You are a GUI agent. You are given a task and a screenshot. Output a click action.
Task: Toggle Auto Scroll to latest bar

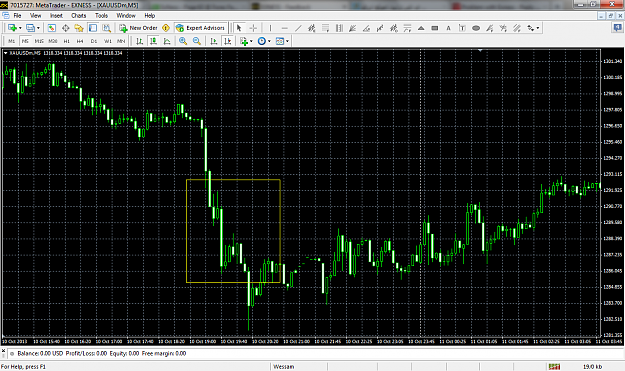point(214,41)
